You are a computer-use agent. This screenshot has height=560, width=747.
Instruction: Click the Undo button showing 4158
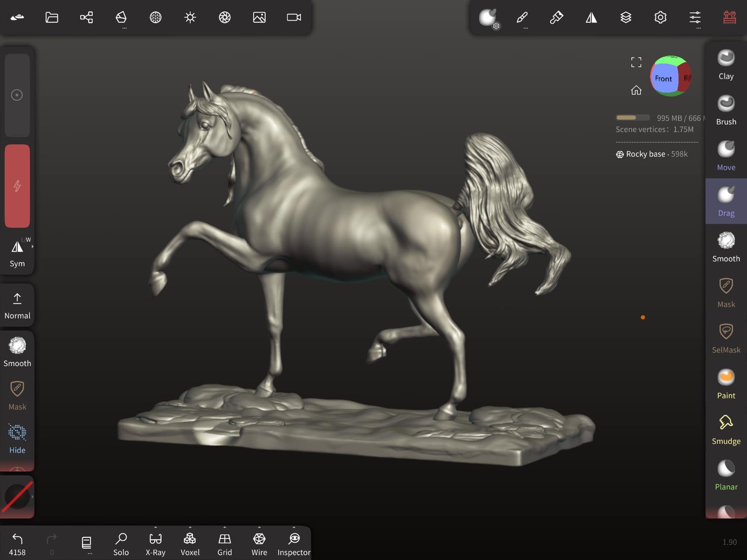click(x=17, y=544)
